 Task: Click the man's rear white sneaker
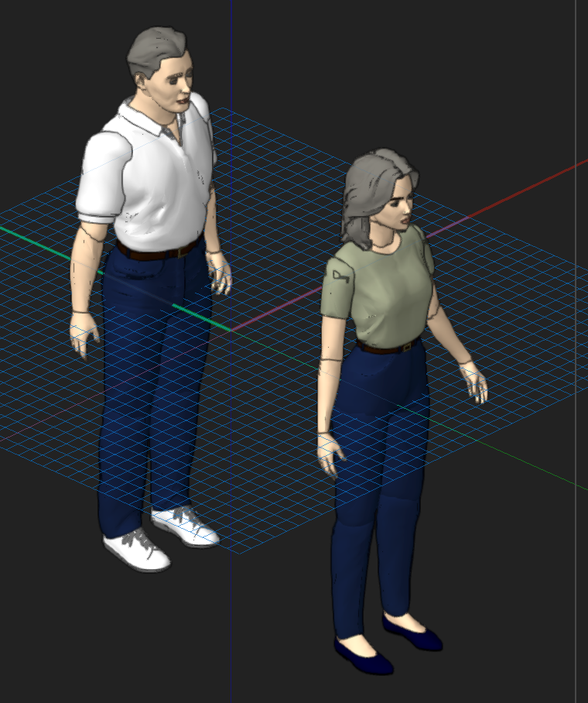coord(186,526)
